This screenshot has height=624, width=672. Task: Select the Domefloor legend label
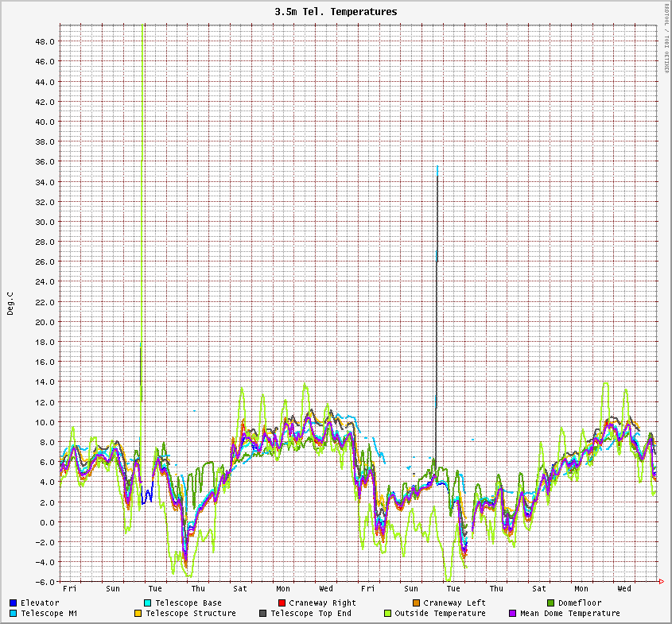tap(580, 603)
